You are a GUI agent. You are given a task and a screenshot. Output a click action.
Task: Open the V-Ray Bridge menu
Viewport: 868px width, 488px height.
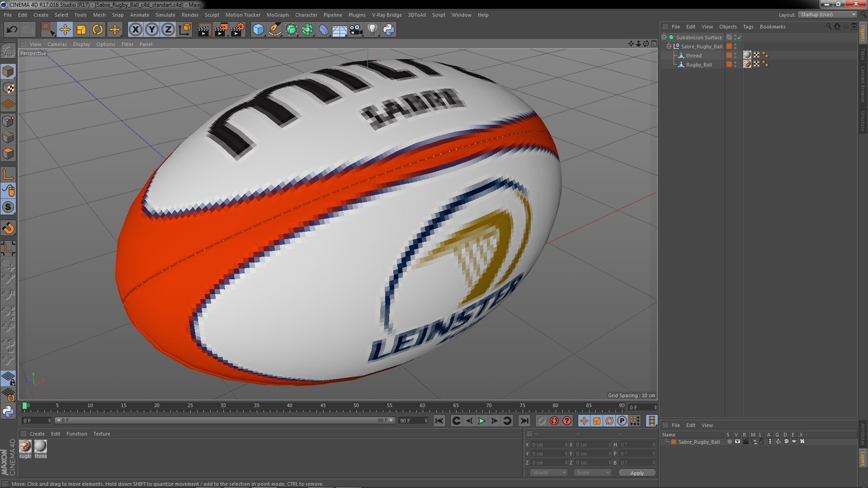click(x=387, y=15)
